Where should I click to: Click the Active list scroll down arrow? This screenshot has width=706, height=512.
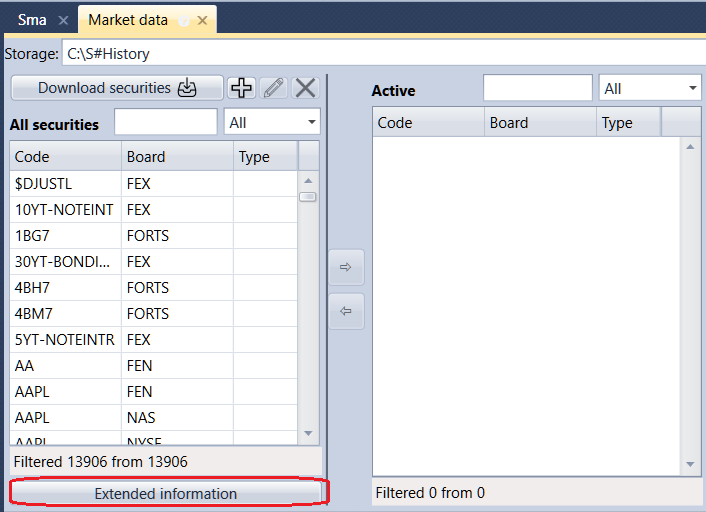coord(690,464)
